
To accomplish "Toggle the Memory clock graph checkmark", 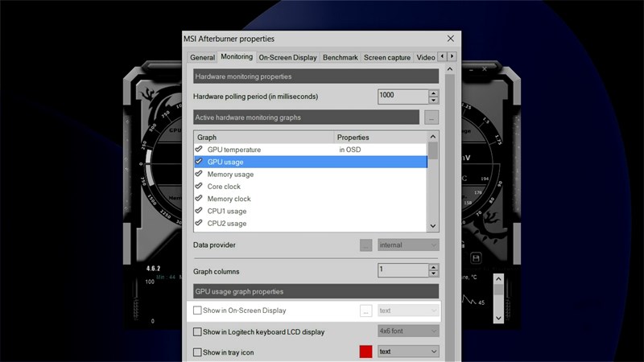I will click(x=199, y=198).
